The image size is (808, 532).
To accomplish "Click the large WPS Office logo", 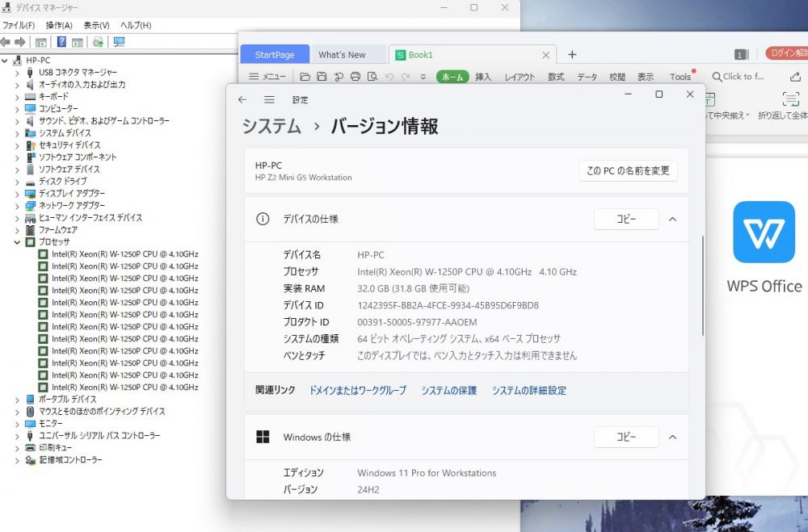I will [764, 232].
